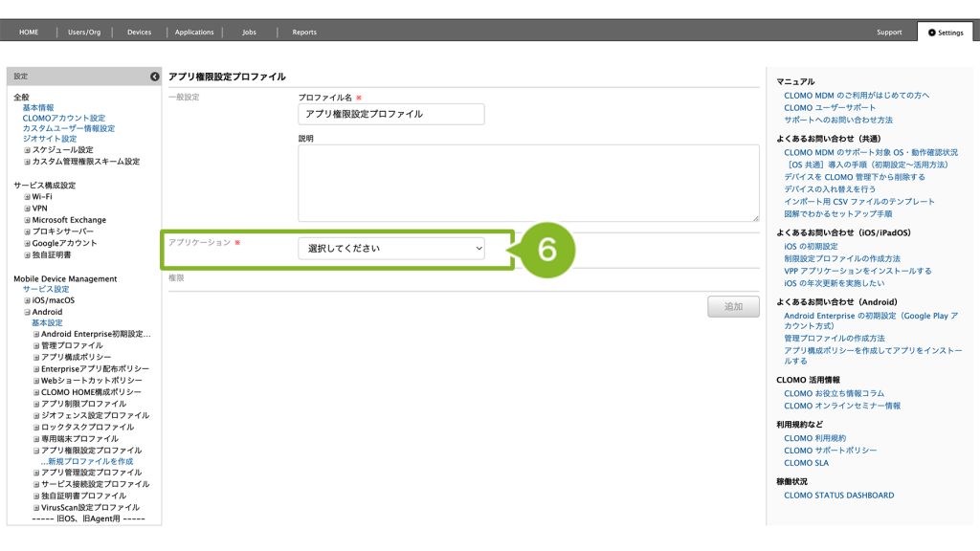Expand the Wi-Fi tree node

point(28,196)
